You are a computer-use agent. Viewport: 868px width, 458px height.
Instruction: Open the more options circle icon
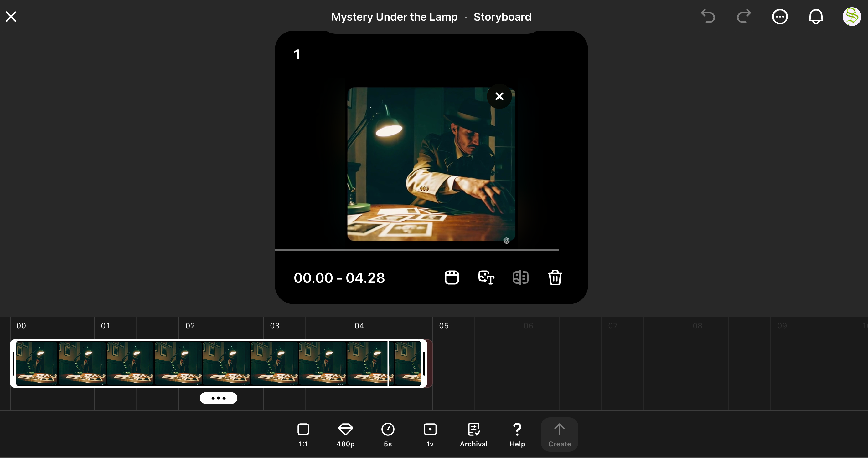[x=780, y=16]
